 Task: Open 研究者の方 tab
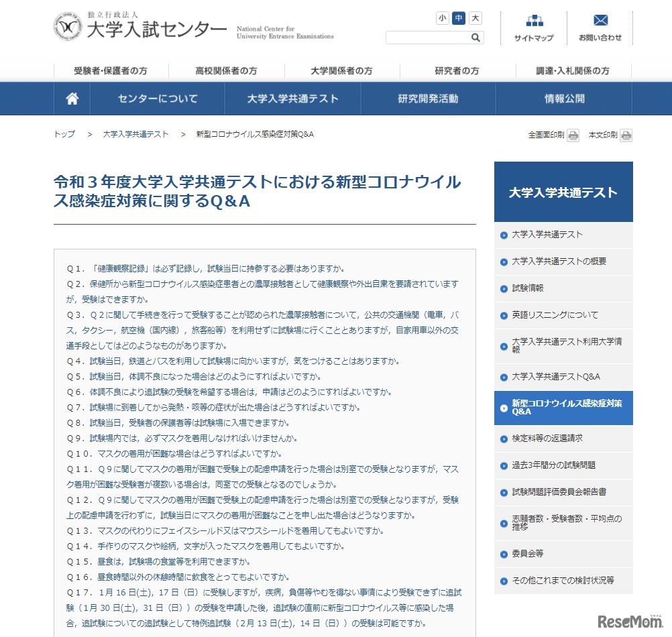coord(457,71)
